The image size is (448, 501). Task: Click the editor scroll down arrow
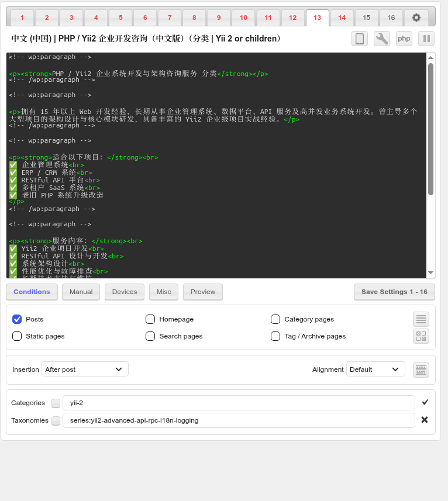430,272
